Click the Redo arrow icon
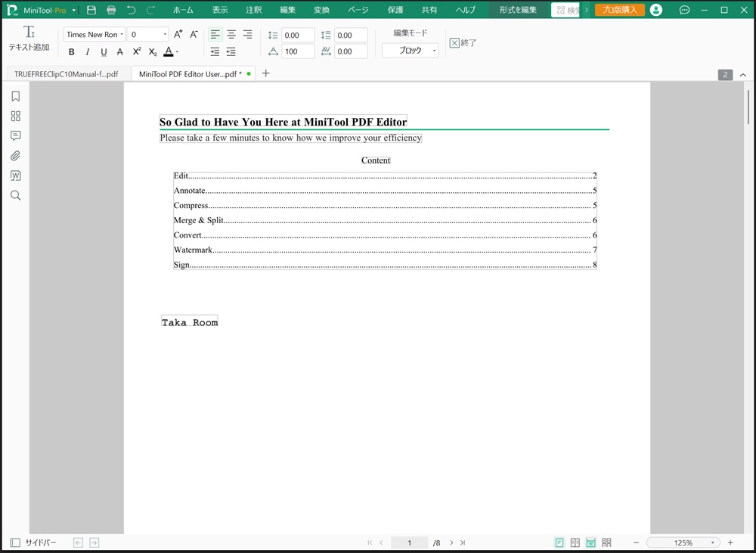Screen dimensions: 756x553 151,10
